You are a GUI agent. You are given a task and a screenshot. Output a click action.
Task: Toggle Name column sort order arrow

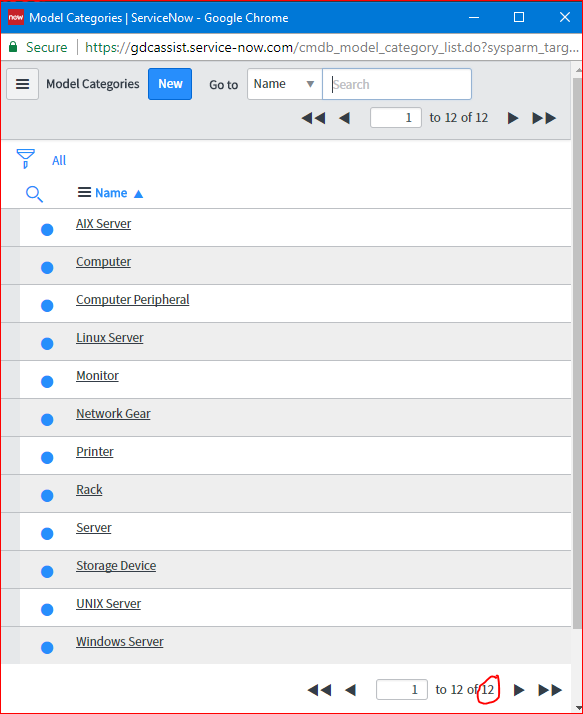pos(138,194)
